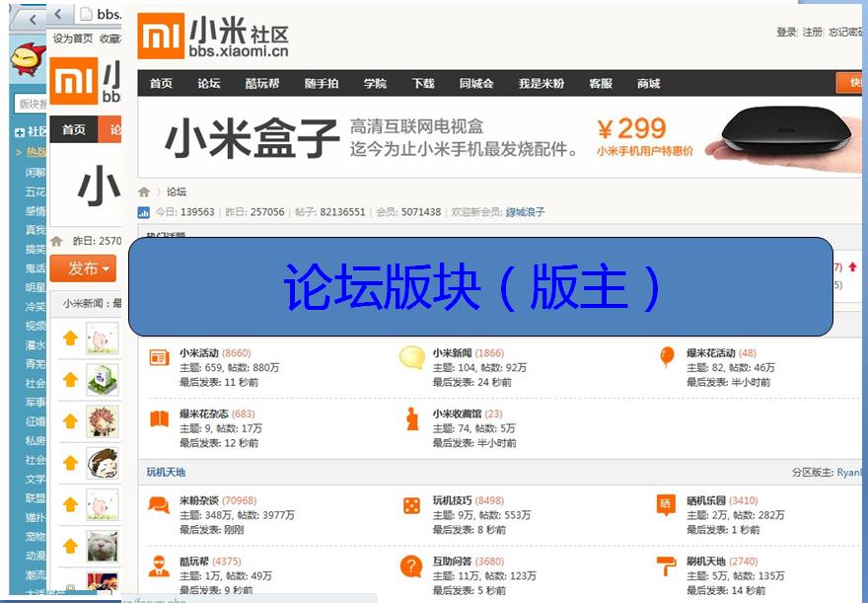Click the home icon before 论坛 breadcrumb
This screenshot has width=868, height=603.
coord(144,192)
